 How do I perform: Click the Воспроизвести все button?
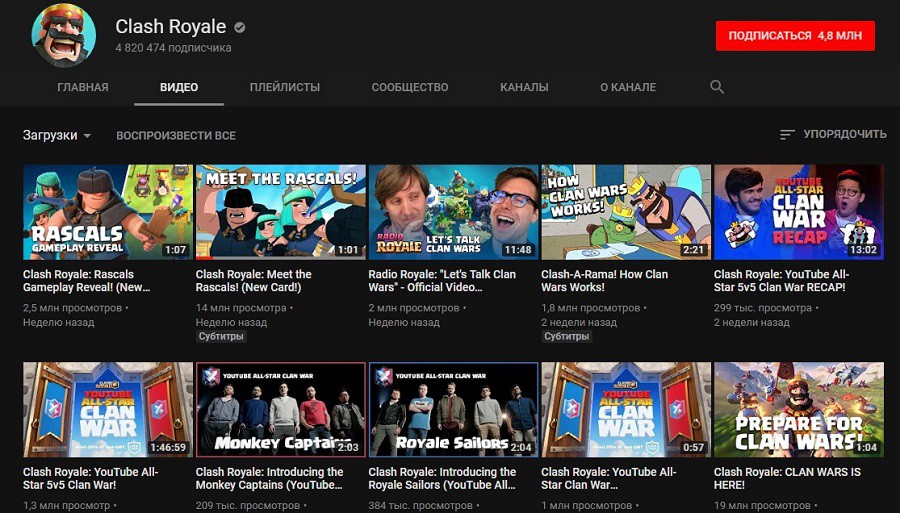[x=176, y=136]
